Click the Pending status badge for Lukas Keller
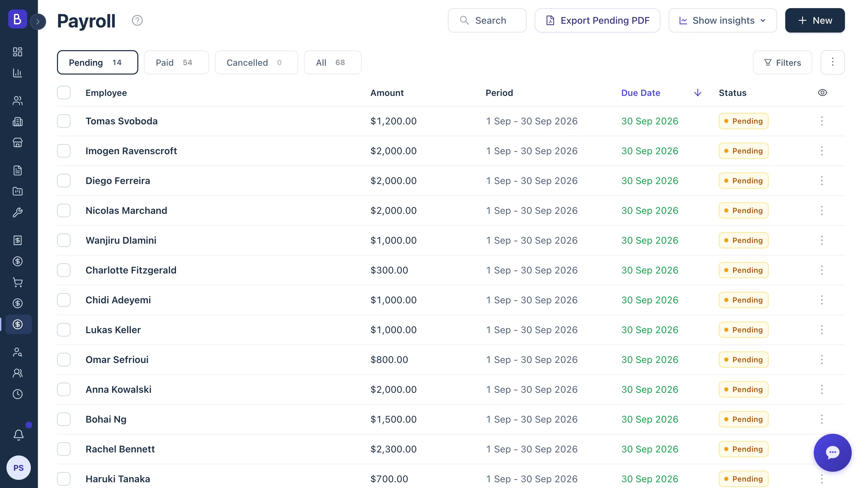 [744, 330]
